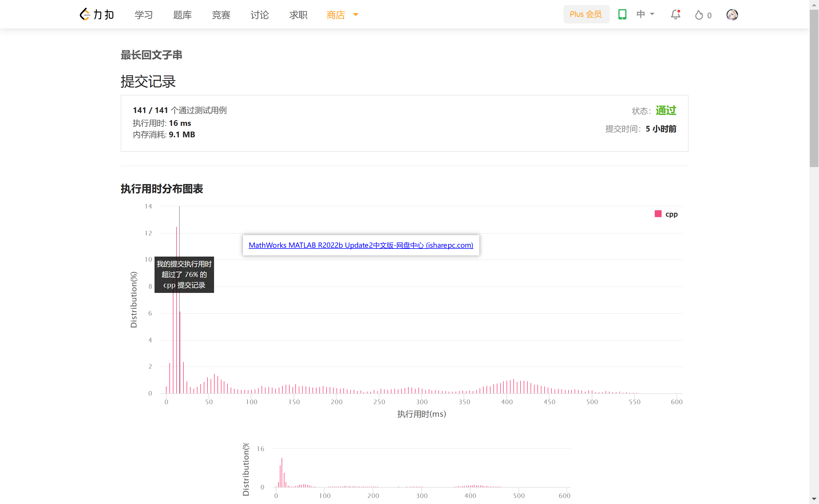819x504 pixels.
Task: Click the 提交记录 heading
Action: coord(148,81)
